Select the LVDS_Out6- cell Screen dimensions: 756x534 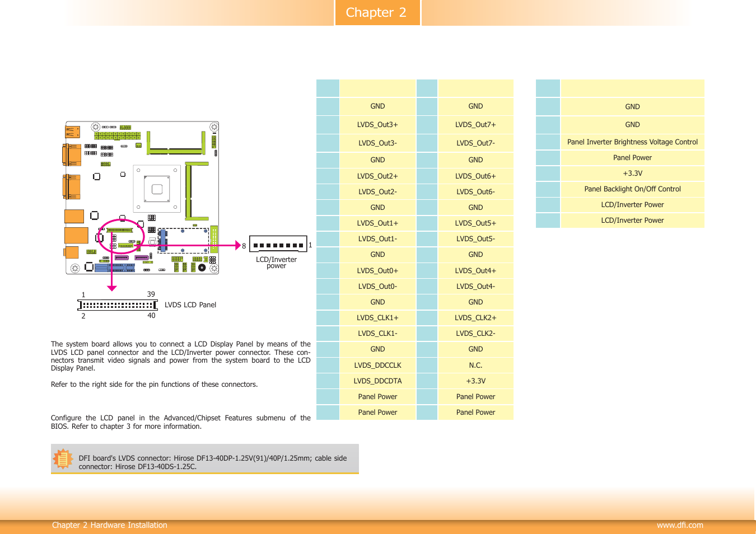tap(475, 192)
